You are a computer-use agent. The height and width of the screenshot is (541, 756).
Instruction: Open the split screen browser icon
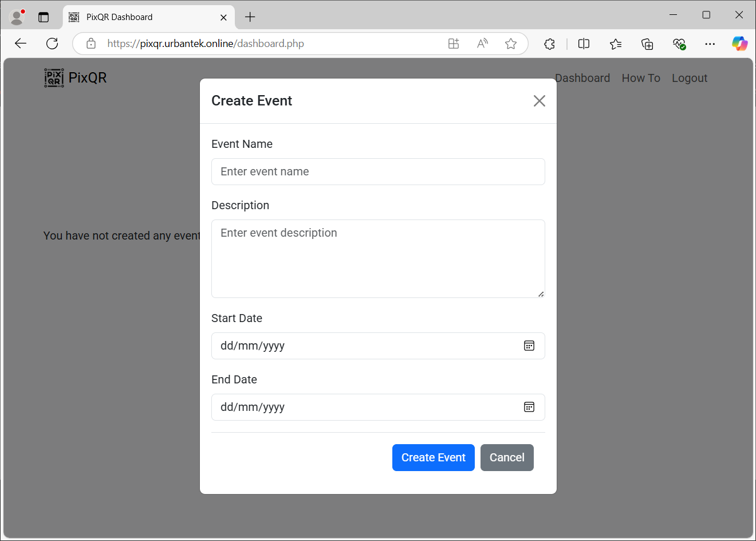[584, 44]
